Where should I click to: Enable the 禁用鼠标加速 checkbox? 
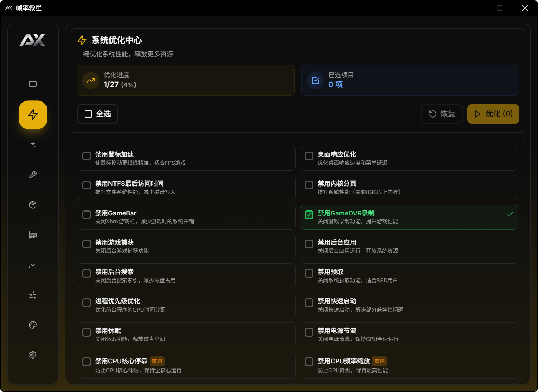pyautogui.click(x=87, y=156)
